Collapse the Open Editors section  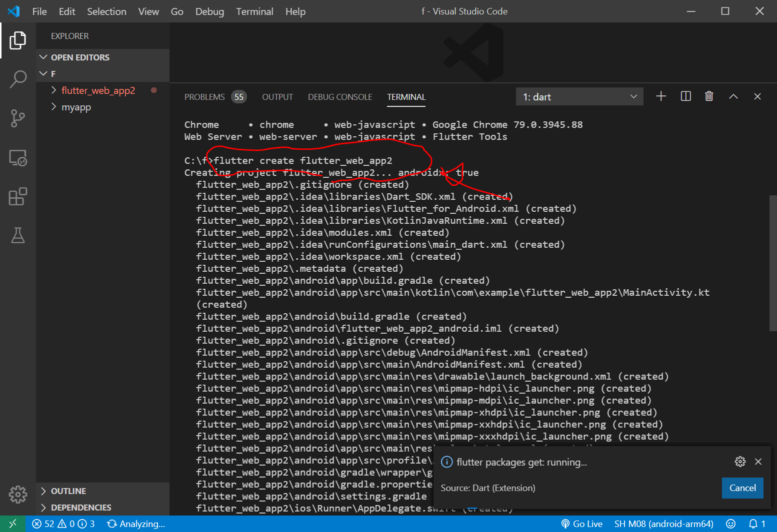click(103, 57)
